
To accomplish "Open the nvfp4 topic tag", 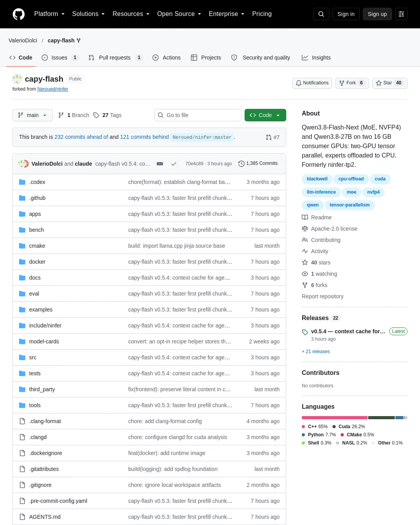I will tap(373, 192).
